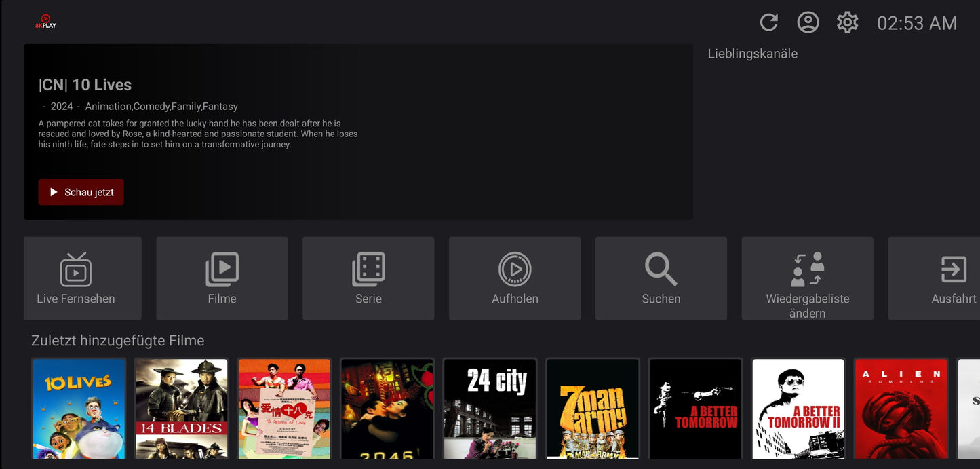Click the 02:53 AM clock display

(917, 23)
